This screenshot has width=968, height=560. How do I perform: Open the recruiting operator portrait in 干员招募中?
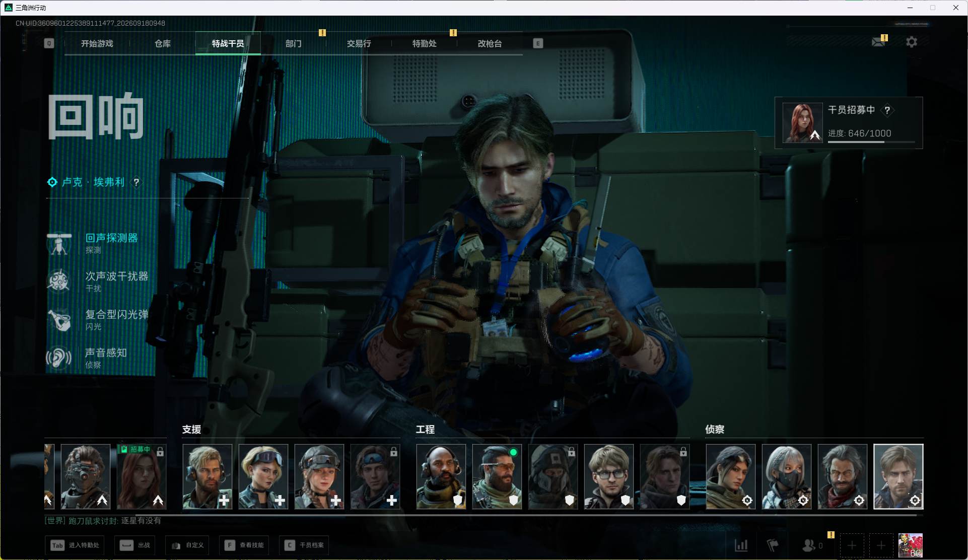click(802, 123)
